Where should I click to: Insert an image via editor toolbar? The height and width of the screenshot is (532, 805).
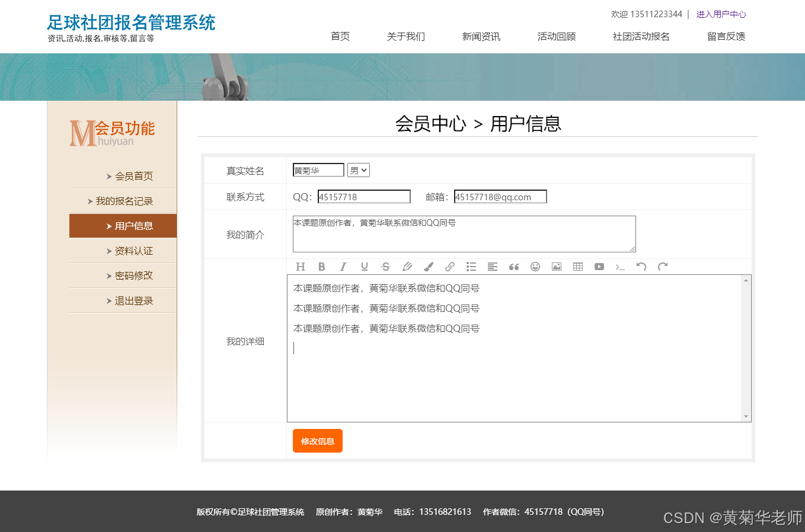click(557, 267)
